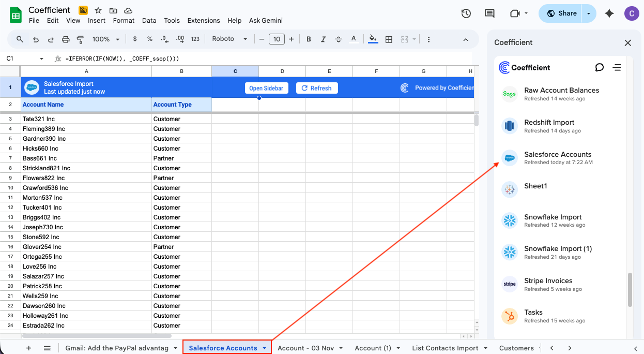Screen dimensions: 644x354
Task: Open the fill color picker
Action: pyautogui.click(x=373, y=39)
